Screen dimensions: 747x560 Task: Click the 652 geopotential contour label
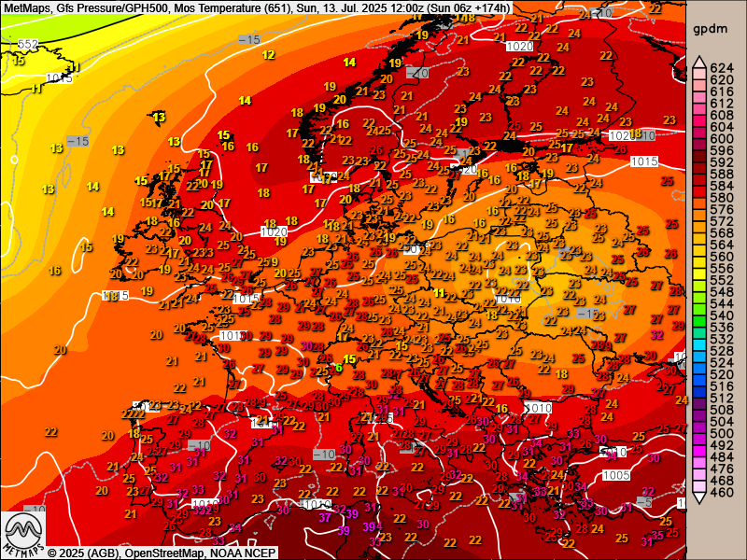pyautogui.click(x=28, y=44)
